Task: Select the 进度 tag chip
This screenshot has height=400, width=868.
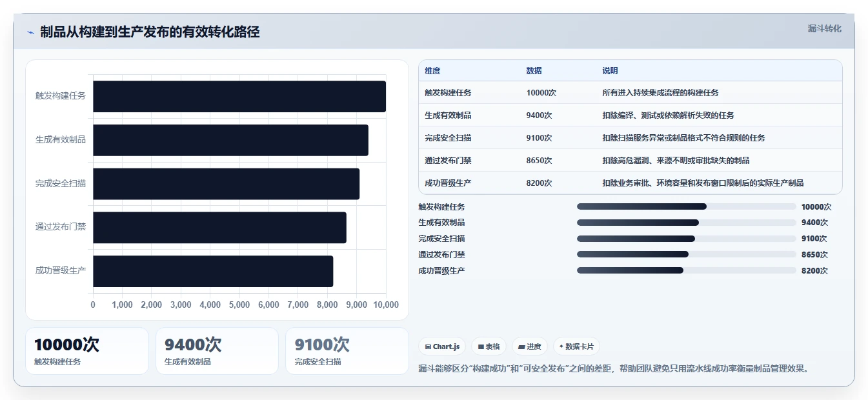Action: click(530, 346)
